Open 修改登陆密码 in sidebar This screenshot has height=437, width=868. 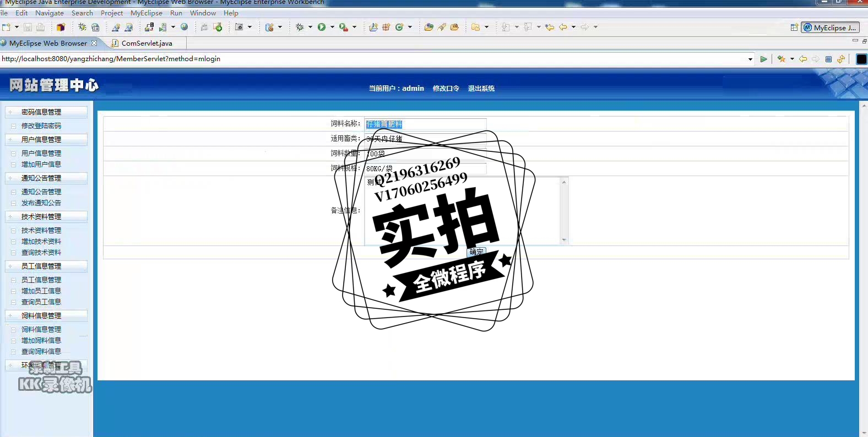(41, 125)
